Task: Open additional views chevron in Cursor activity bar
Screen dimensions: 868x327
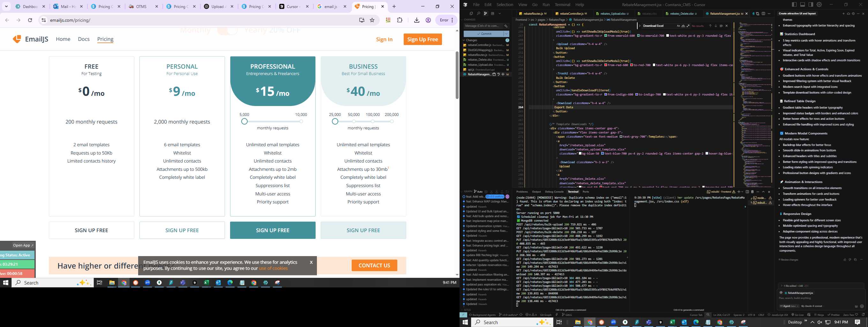Action: pyautogui.click(x=500, y=13)
